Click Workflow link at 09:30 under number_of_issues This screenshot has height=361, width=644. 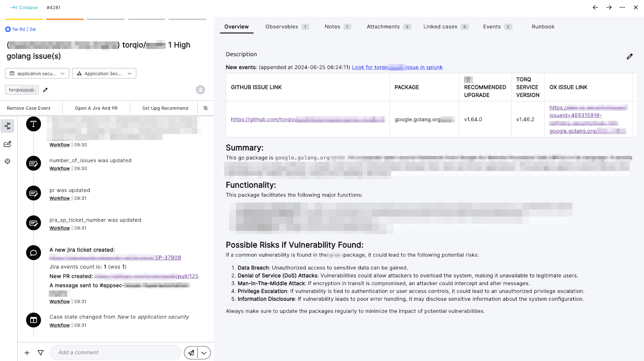(x=60, y=169)
